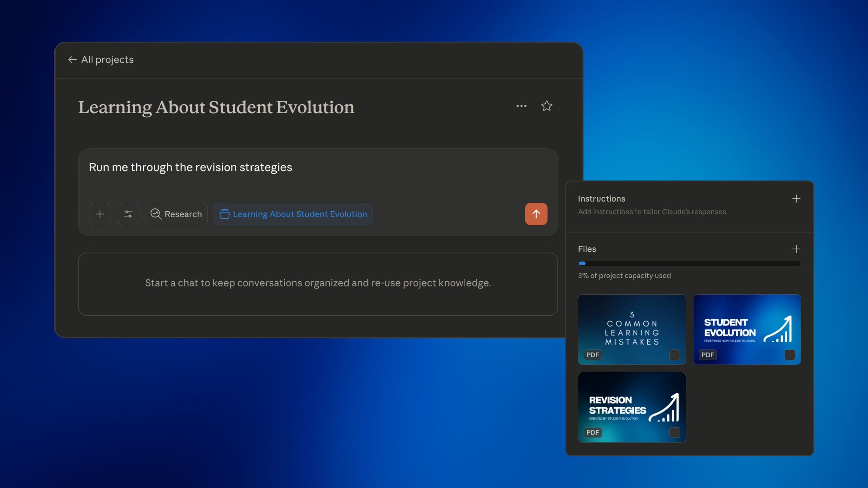Open the three-dots project options menu

(521, 106)
